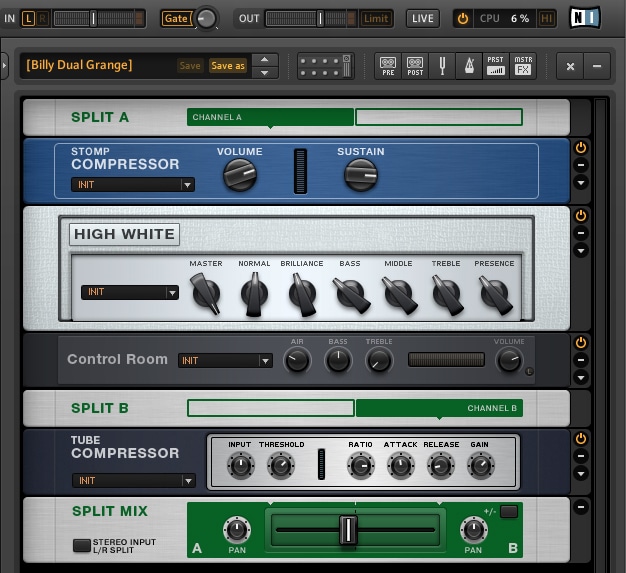Screen dimensions: 626x573
Task: Select the empty left channel in Split B
Action: (271, 408)
